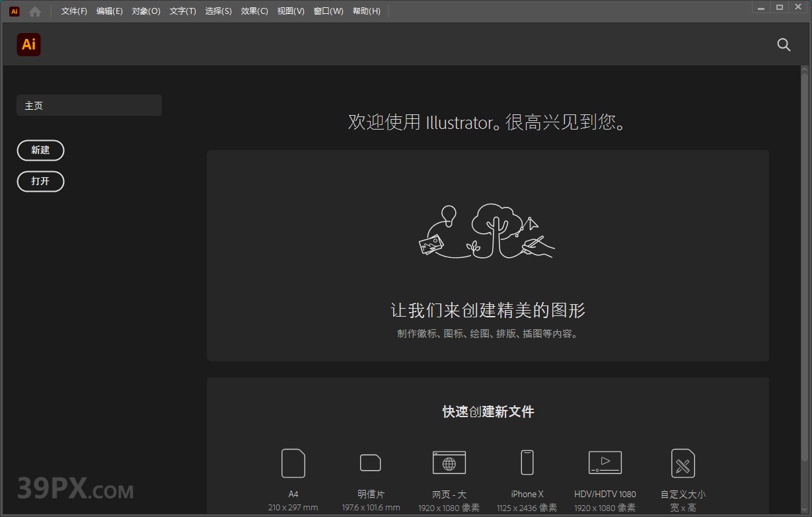
Task: Click the 自定义大小 label text
Action: point(683,494)
